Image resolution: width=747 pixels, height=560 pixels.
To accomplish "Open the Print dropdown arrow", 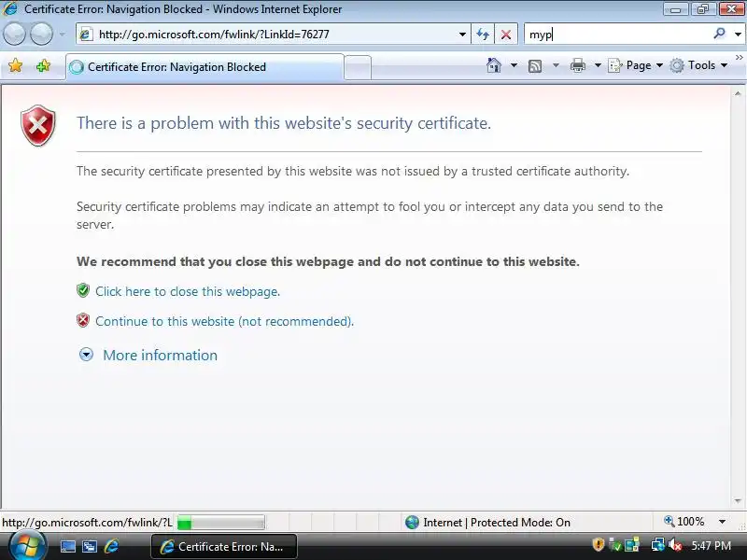I will click(598, 65).
